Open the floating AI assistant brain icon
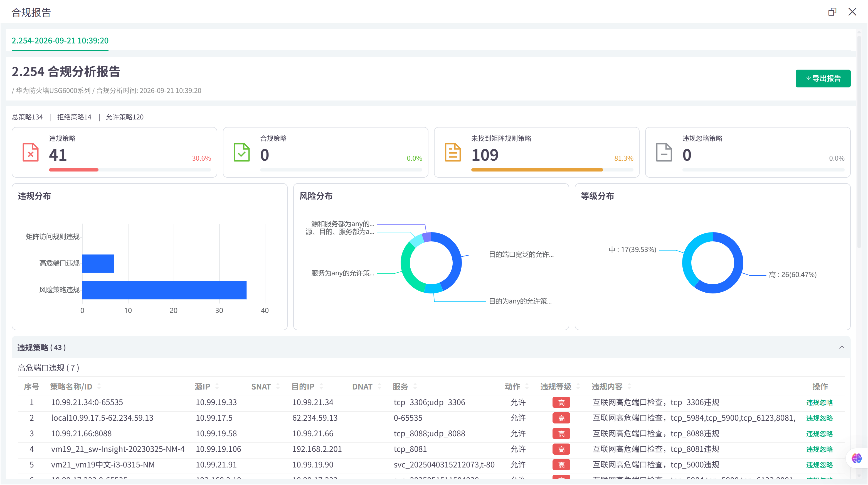Image resolution: width=868 pixels, height=485 pixels. (857, 458)
